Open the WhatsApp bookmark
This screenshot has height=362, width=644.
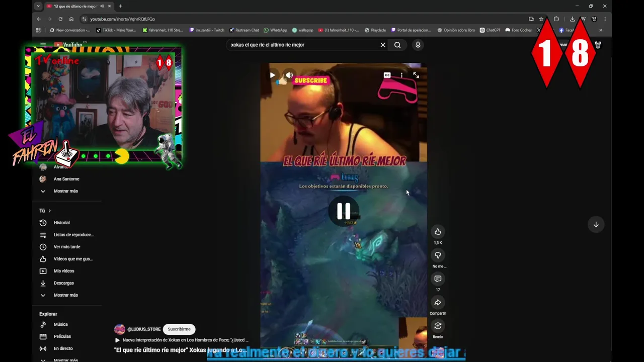tap(275, 30)
